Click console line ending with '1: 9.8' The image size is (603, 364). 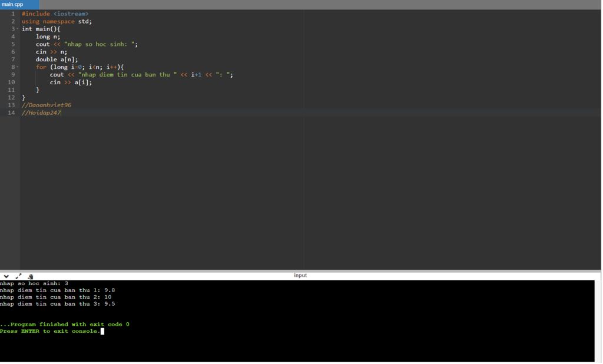[x=58, y=290]
